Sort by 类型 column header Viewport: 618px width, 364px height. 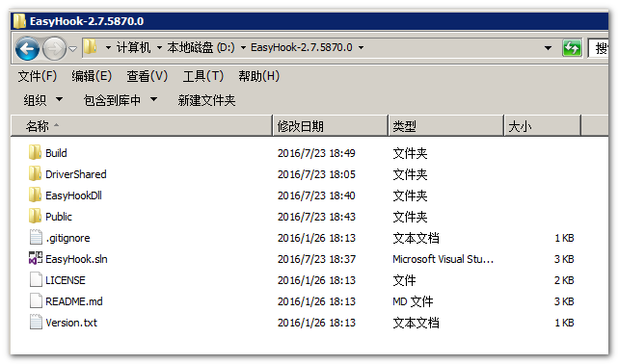pyautogui.click(x=446, y=126)
